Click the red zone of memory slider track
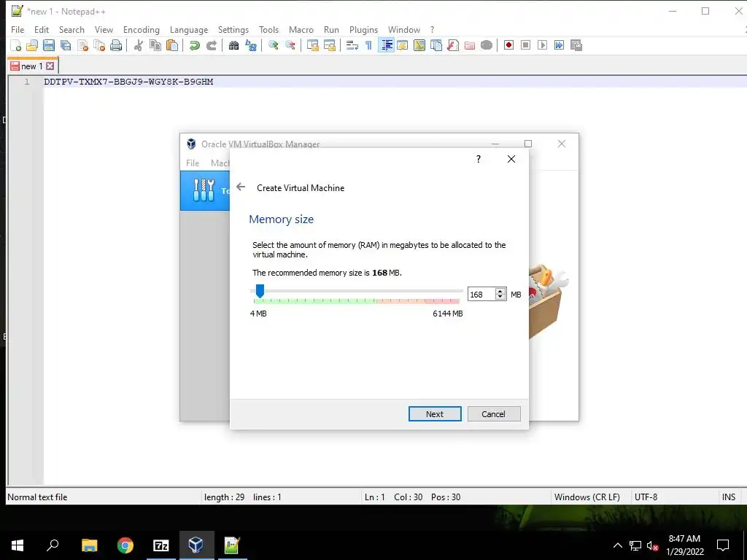The width and height of the screenshot is (747, 560). [442, 301]
